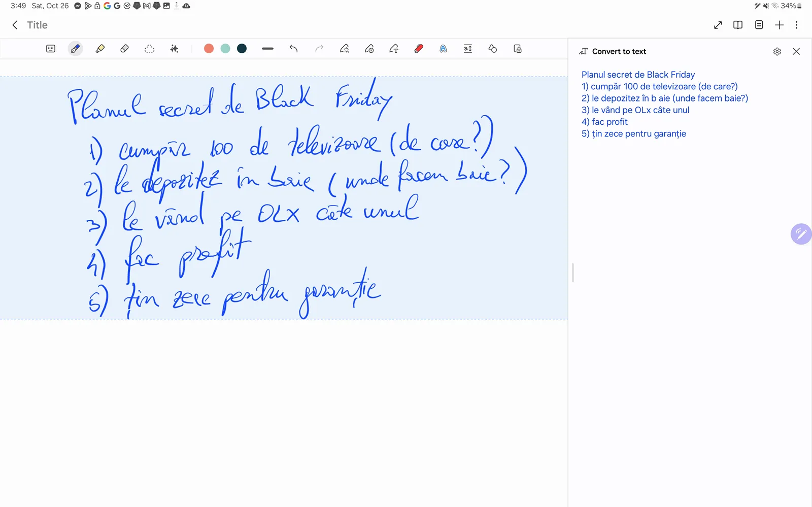Tap the floating purple pen button
This screenshot has height=507, width=812.
click(801, 234)
